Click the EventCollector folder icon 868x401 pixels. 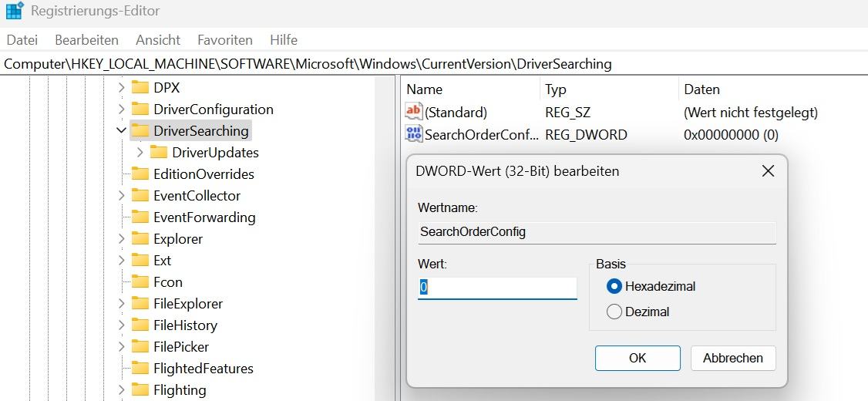coord(140,195)
